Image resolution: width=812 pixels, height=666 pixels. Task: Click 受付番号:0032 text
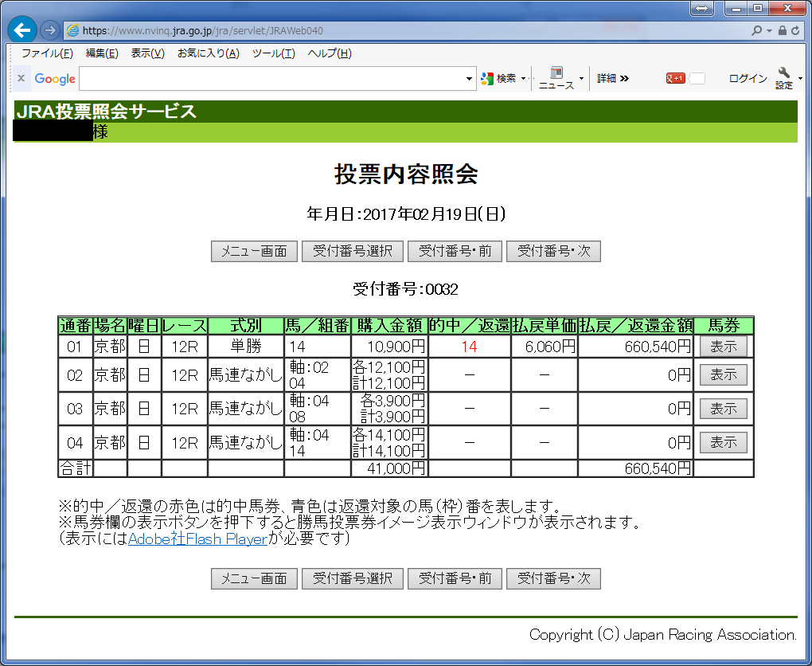pos(406,288)
